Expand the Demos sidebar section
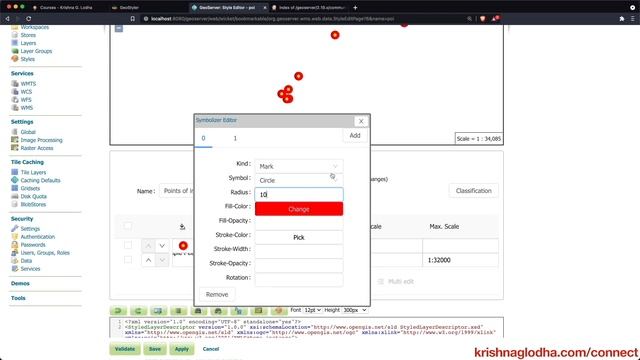Screen dimensions: 640x360 coord(20,283)
